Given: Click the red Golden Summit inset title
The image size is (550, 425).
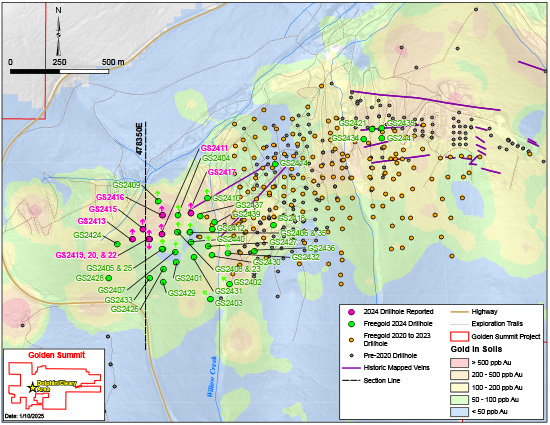Looking at the screenshot, I should [56, 355].
